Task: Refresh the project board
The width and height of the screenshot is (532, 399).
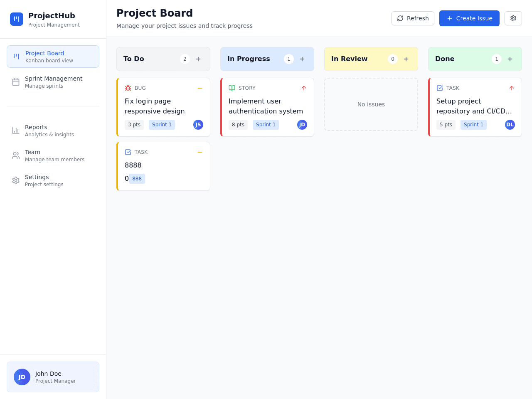Action: 413,18
